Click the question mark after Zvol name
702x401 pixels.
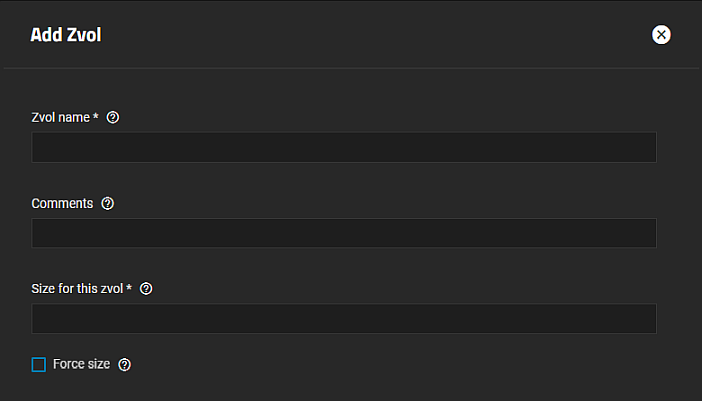(x=113, y=118)
